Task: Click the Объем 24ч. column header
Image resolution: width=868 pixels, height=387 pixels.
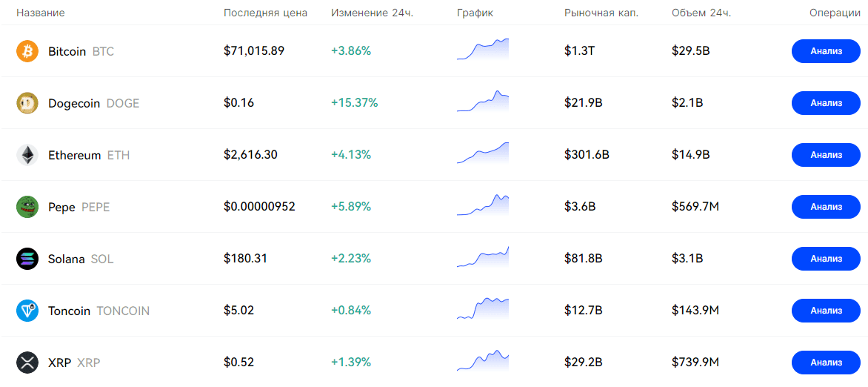Action: [x=701, y=13]
